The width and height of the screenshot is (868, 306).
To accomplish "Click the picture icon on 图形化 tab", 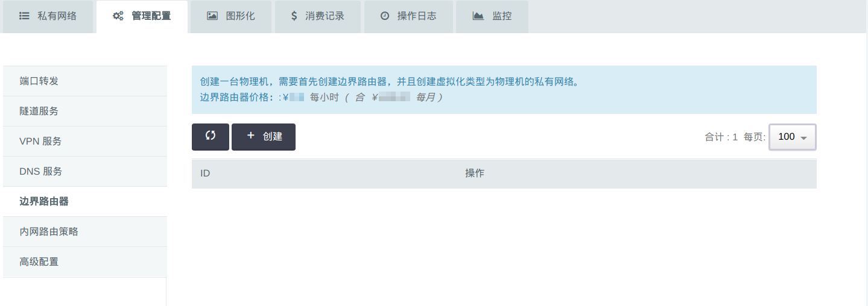I will coord(212,16).
